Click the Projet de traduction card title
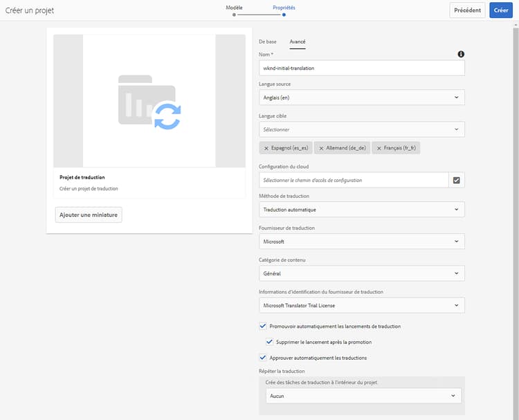 pyautogui.click(x=82, y=177)
